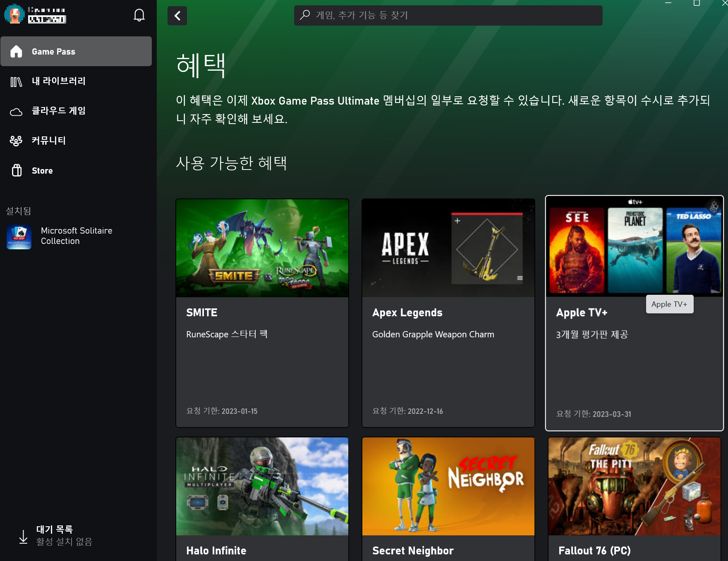Click the download queue arrow icon
The width and height of the screenshot is (728, 561).
point(24,537)
